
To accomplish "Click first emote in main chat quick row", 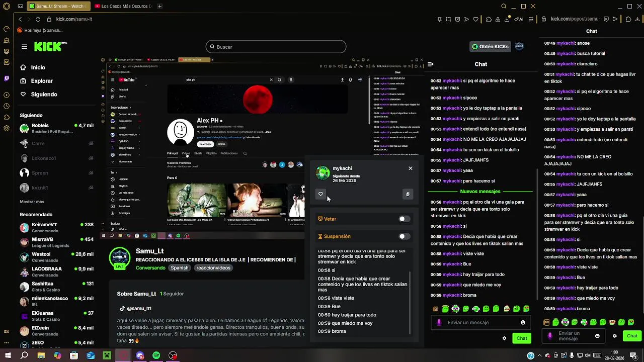I will 436,309.
